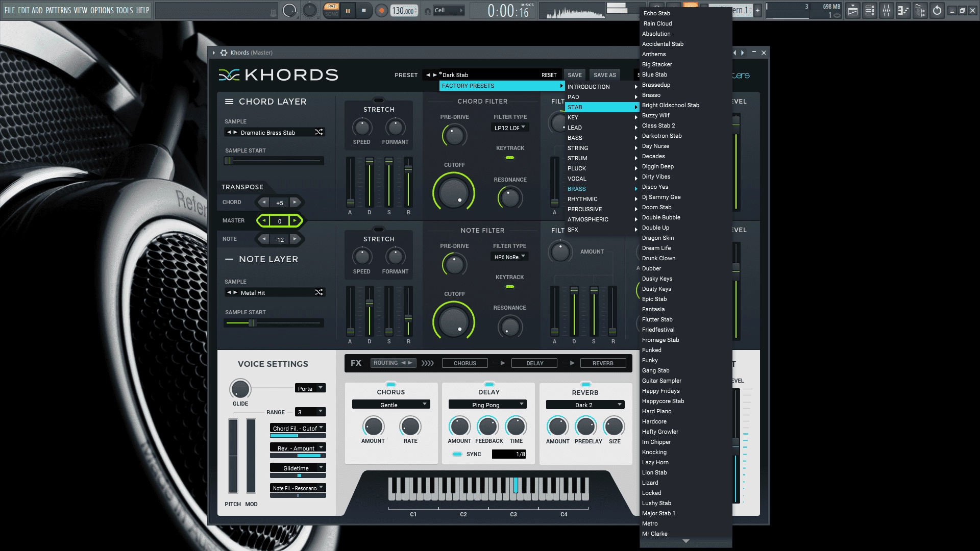Open the Chorus Gentle type dropdown
The image size is (980, 551).
(x=391, y=405)
